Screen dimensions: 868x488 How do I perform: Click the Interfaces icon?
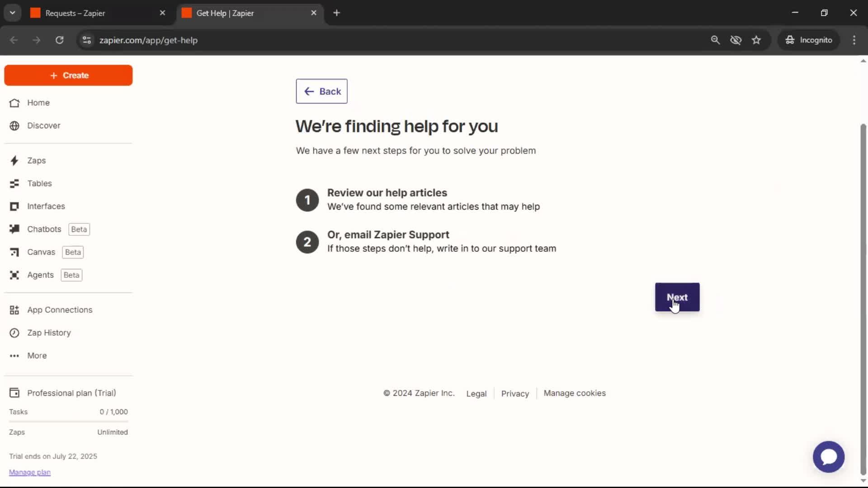14,206
